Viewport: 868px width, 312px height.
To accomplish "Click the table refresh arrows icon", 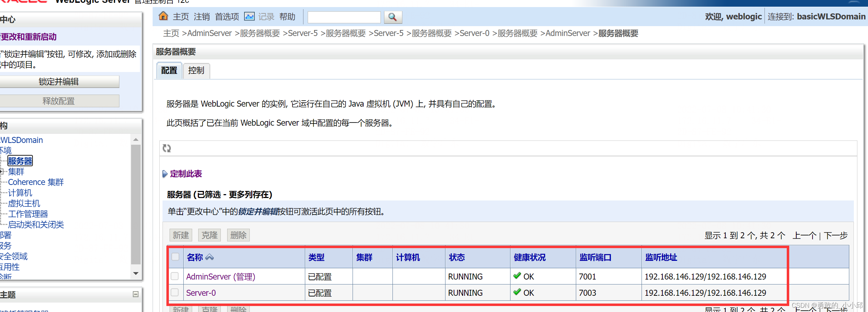I will tap(167, 148).
